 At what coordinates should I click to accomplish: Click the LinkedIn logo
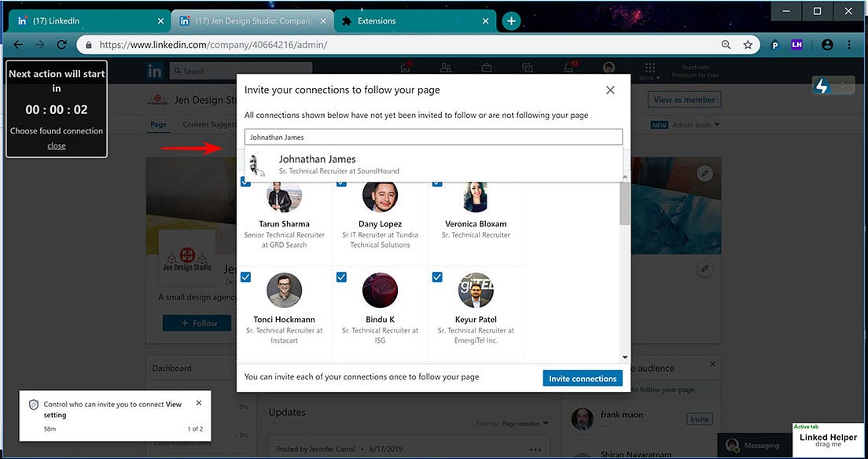[155, 70]
